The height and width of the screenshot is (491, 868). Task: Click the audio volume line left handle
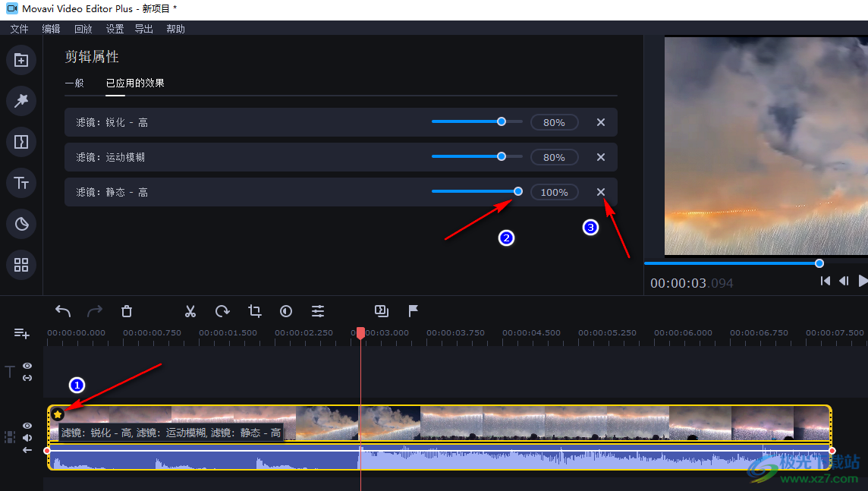coord(47,451)
